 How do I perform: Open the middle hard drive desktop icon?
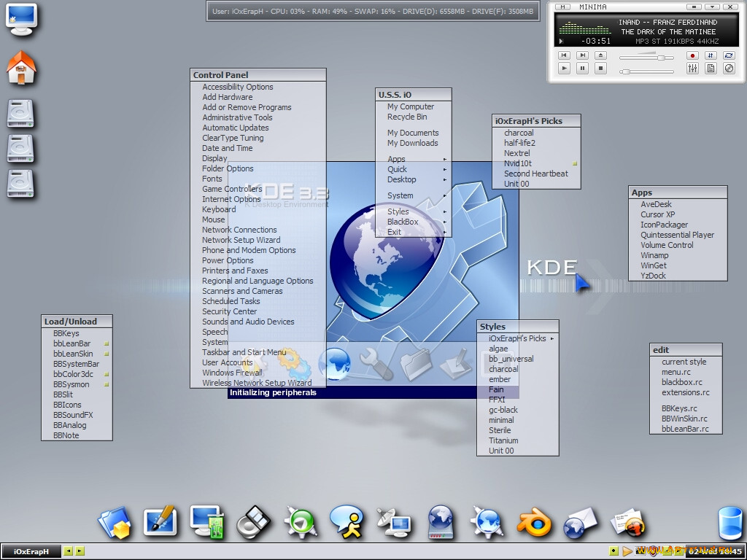pos(20,149)
